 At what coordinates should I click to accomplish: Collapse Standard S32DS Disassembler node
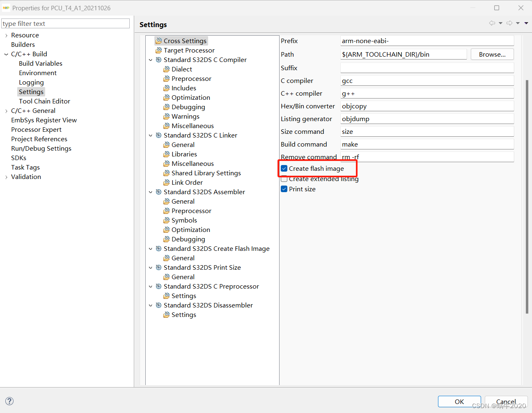point(151,305)
